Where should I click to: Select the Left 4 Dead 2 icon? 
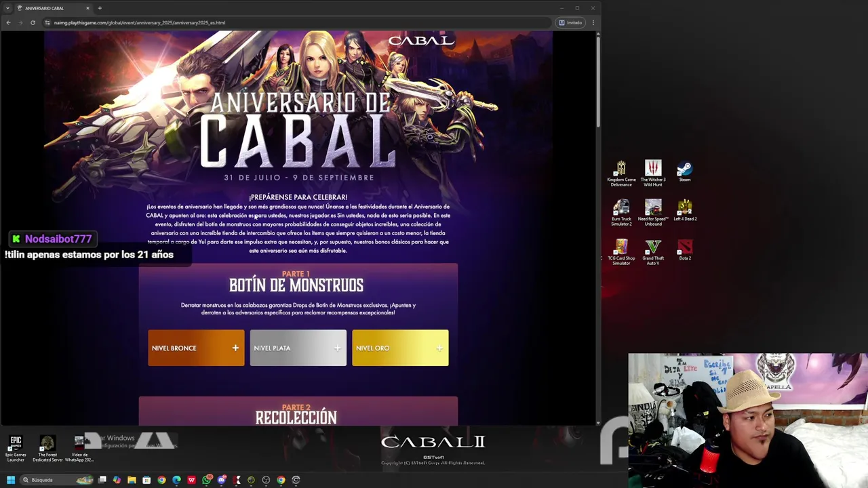point(685,211)
